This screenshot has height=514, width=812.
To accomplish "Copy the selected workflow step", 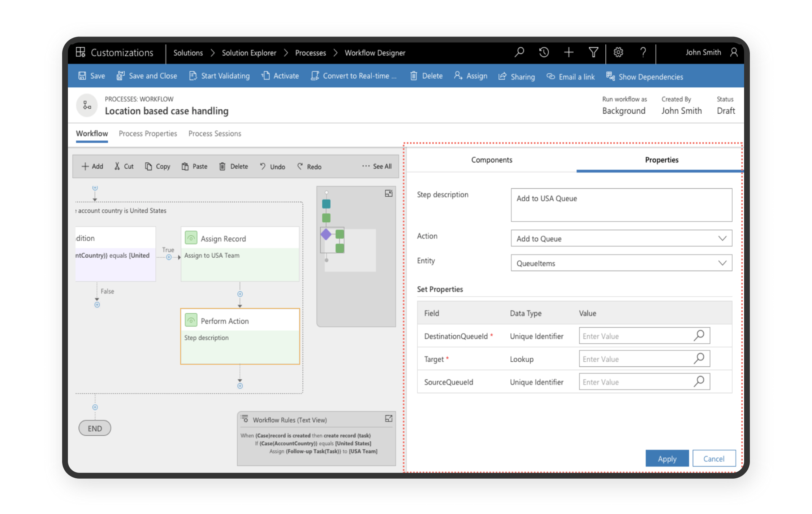I will pyautogui.click(x=157, y=166).
